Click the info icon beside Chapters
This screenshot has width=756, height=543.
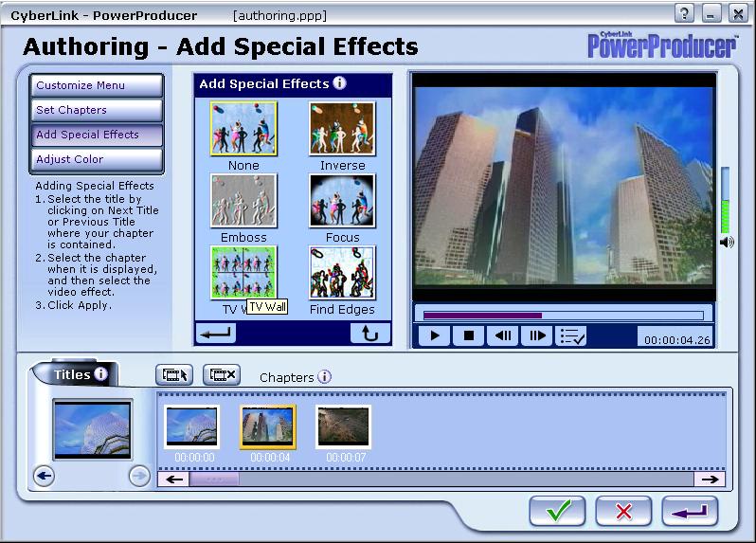coord(324,376)
